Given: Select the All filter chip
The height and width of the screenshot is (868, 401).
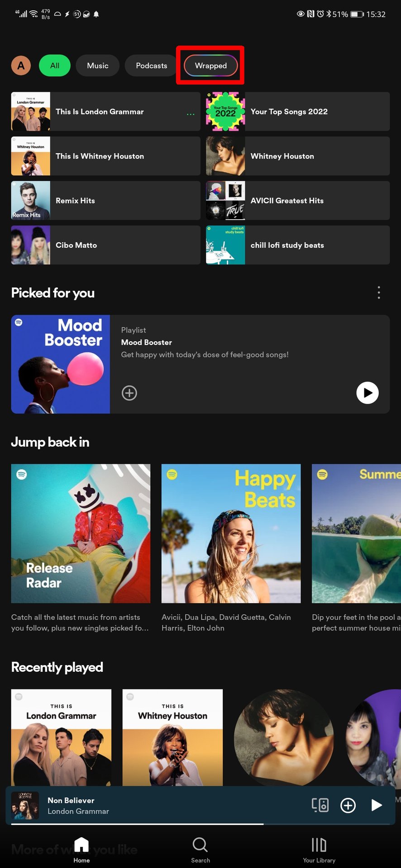Looking at the screenshot, I should point(55,66).
